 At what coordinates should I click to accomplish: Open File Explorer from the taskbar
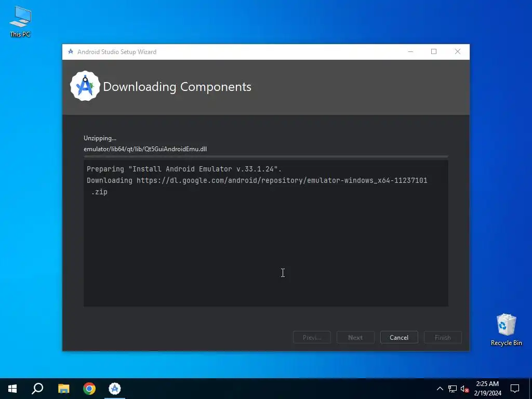point(63,389)
